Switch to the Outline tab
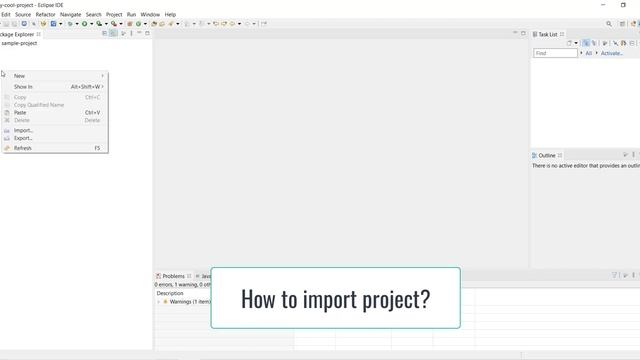 coord(547,155)
